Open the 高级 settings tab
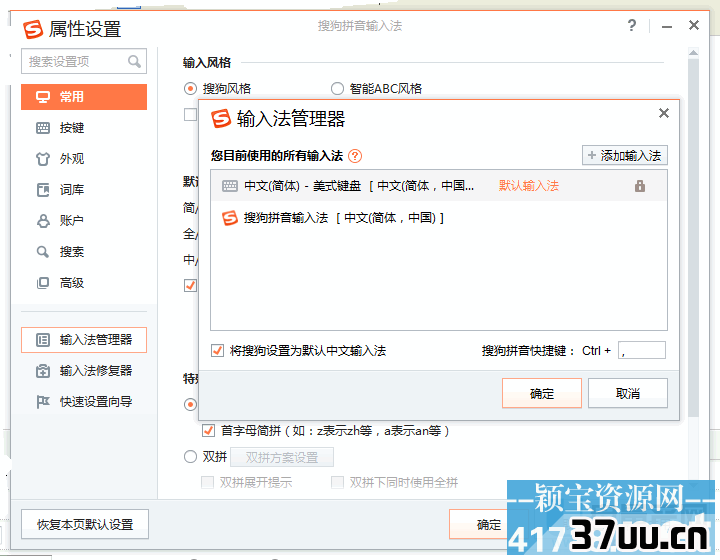The image size is (720, 560). point(84,283)
